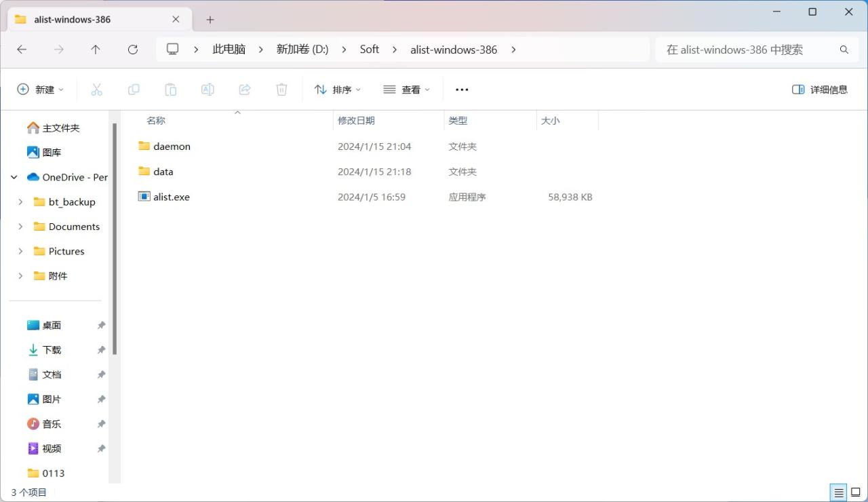Click the Cut scissors icon in toolbar
Viewport: 868px width, 502px height.
point(96,90)
